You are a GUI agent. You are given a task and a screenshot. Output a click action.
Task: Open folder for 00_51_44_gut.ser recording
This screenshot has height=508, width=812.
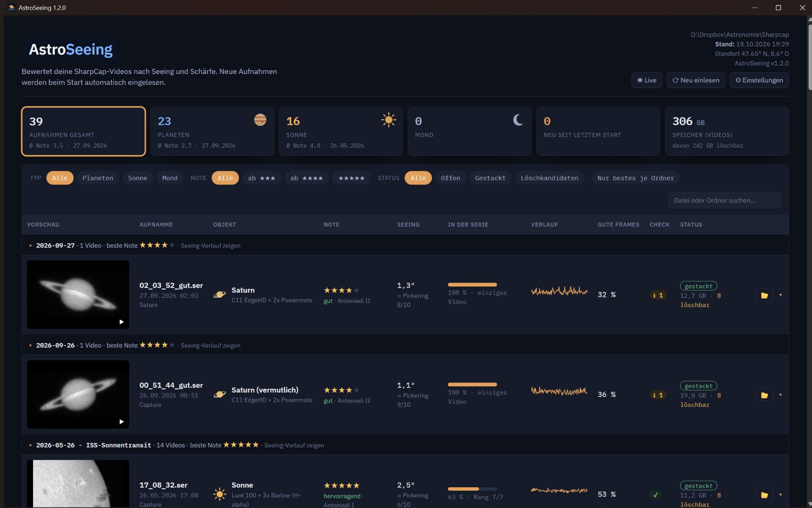click(764, 395)
